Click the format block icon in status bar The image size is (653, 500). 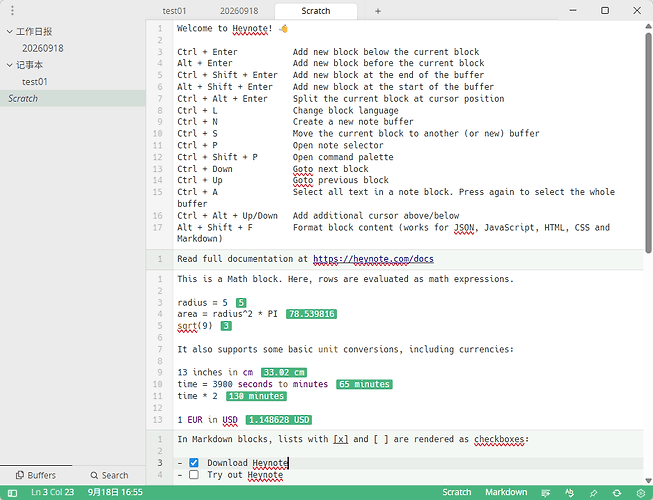pyautogui.click(x=546, y=493)
